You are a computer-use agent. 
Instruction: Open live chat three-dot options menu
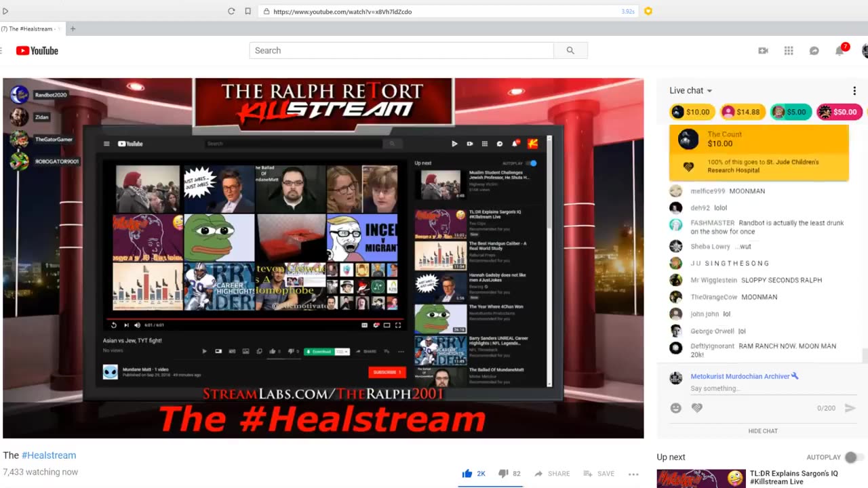tap(854, 91)
